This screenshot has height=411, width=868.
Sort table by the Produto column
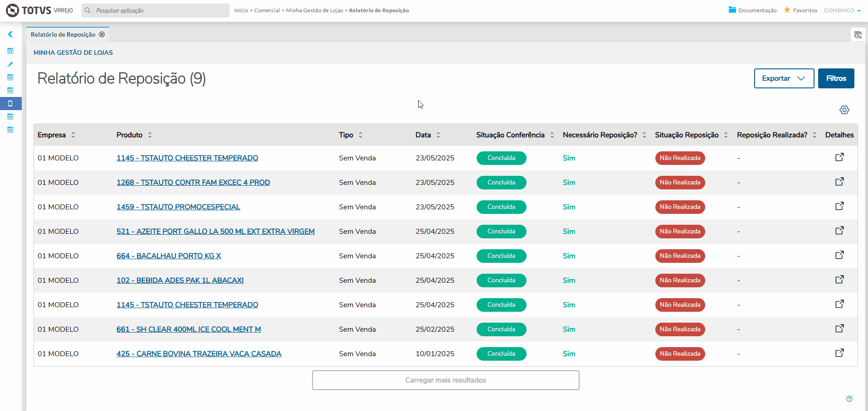click(x=150, y=135)
